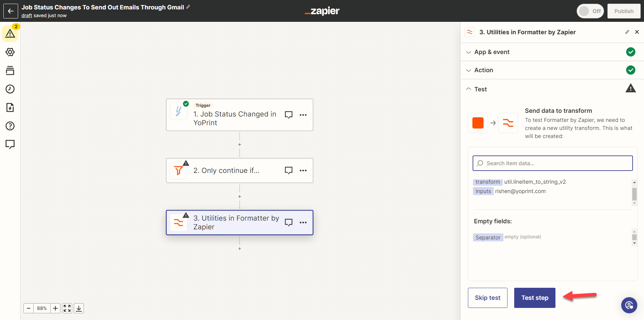Add step after Only continue if filter
Screen dimensions: 644x320
239,196
